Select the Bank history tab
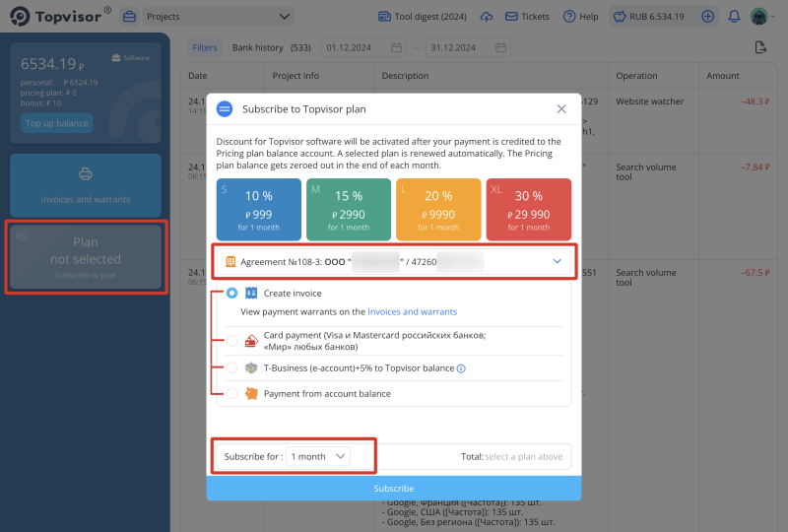This screenshot has width=788, height=532. point(272,47)
